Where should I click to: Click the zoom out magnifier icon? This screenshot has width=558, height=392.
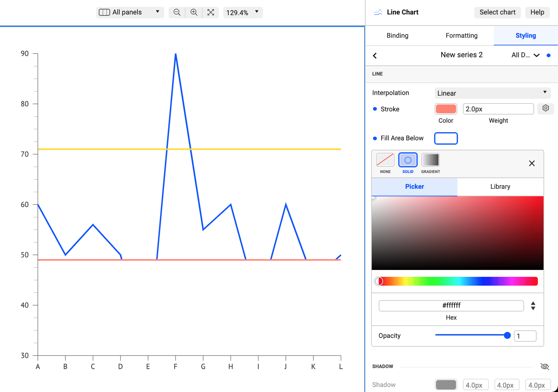pos(177,12)
